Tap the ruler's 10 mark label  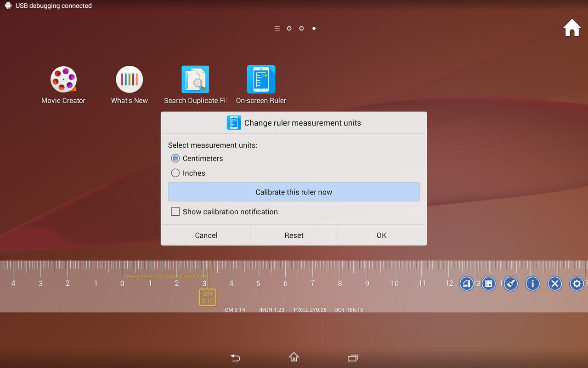click(395, 283)
